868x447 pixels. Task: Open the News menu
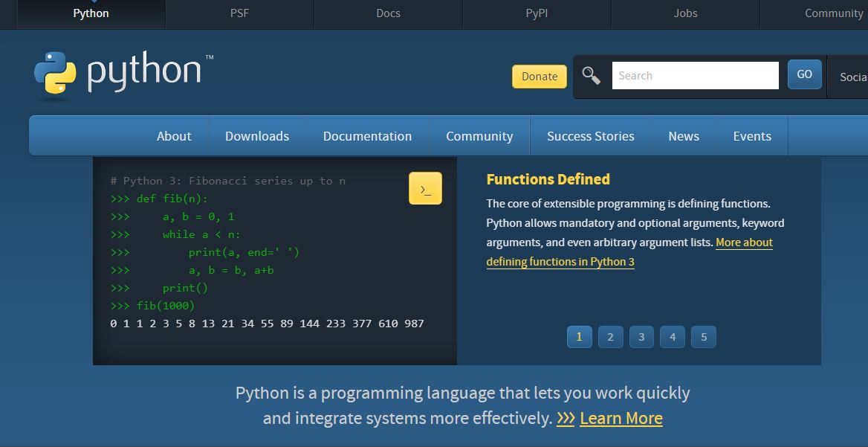(x=684, y=135)
